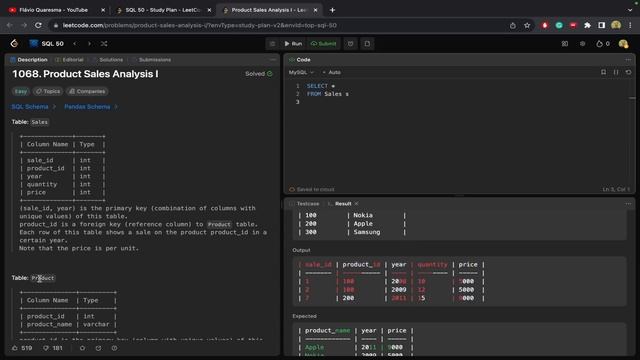Open the debugger icon left of Run
Screen dimensions: 640x360
[x=272, y=43]
